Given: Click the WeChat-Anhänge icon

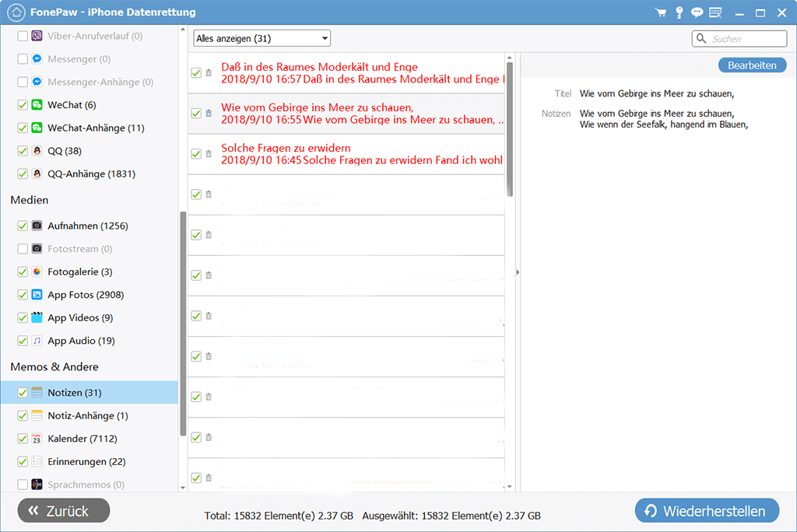Looking at the screenshot, I should coord(37,128).
